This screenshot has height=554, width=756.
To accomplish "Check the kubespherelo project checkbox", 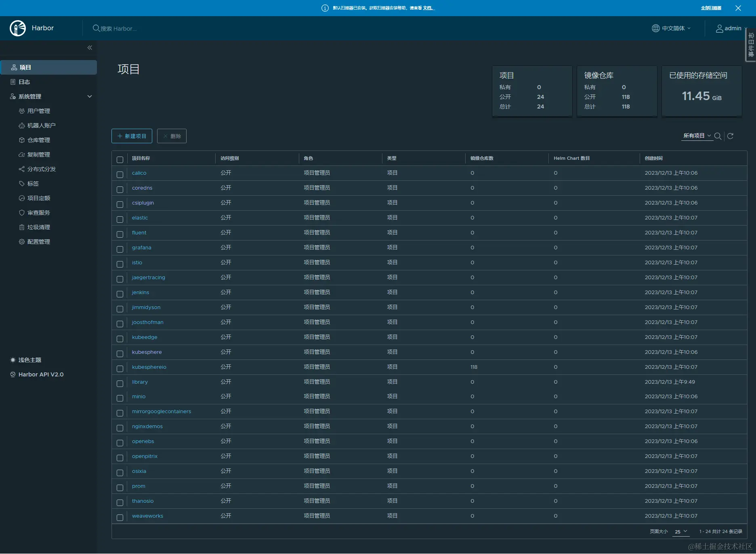I will tap(120, 368).
